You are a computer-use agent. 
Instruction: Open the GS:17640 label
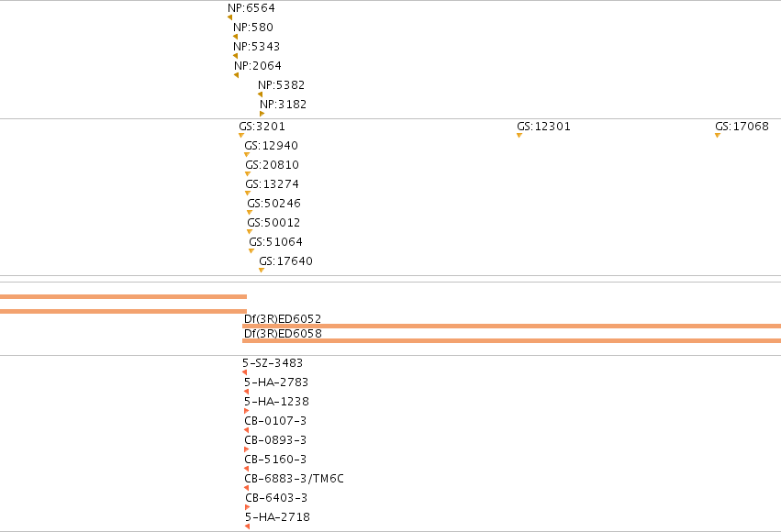(x=286, y=261)
